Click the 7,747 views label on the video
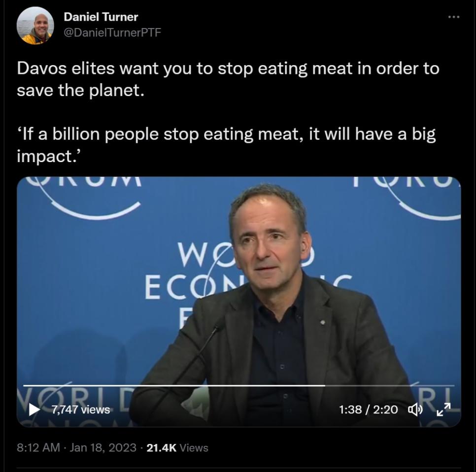This screenshot has width=476, height=472. coord(81,409)
